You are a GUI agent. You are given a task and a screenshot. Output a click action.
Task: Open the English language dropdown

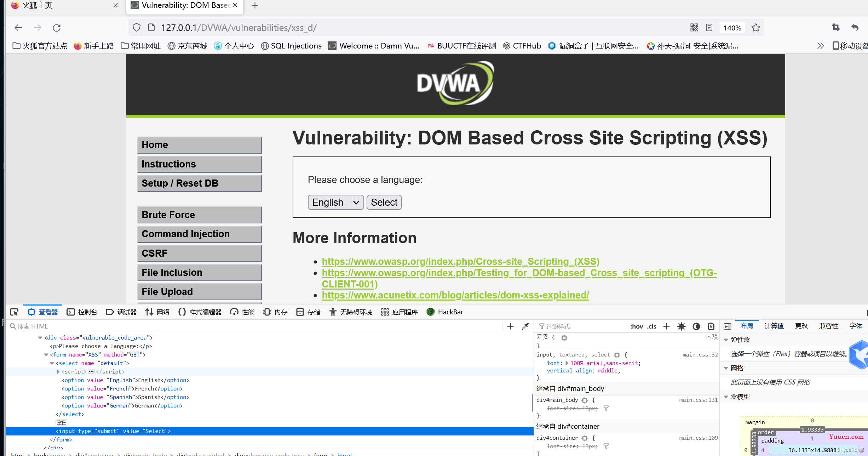[x=335, y=202]
